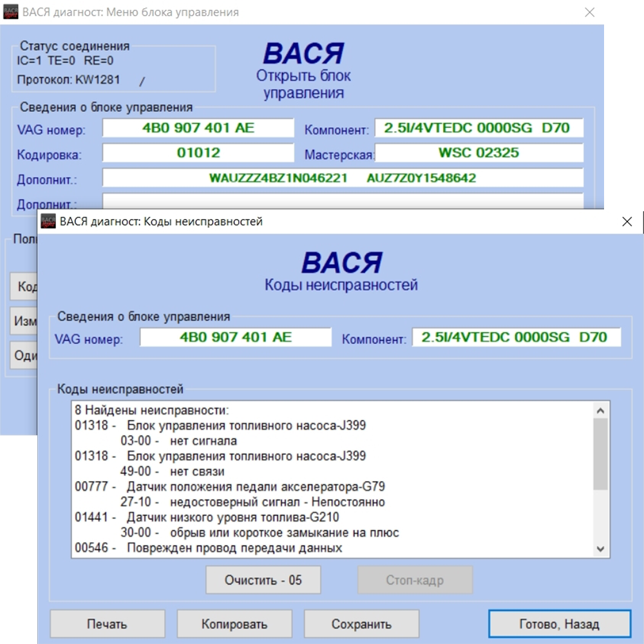
Task: Copy fault codes using Копировать
Action: click(234, 624)
